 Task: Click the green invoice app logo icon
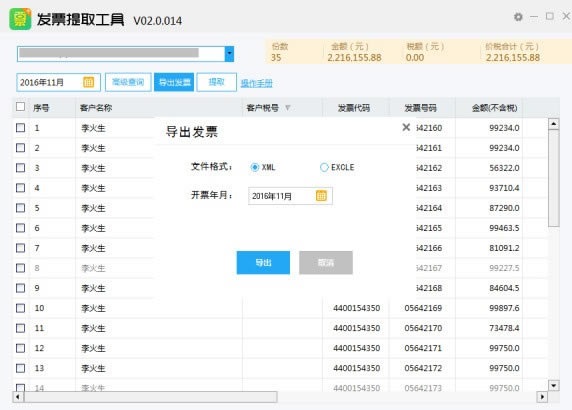(x=20, y=19)
